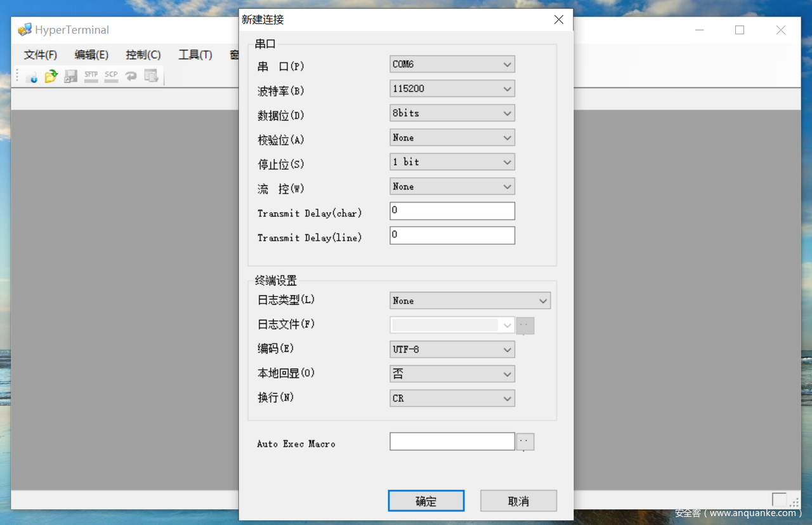This screenshot has height=525, width=812.
Task: Click the Transmit Delay(char) input field
Action: [x=452, y=211]
